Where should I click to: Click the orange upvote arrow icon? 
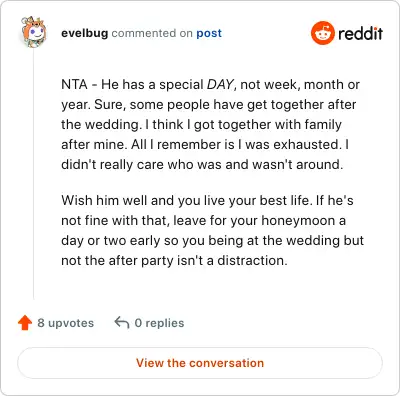tap(25, 323)
